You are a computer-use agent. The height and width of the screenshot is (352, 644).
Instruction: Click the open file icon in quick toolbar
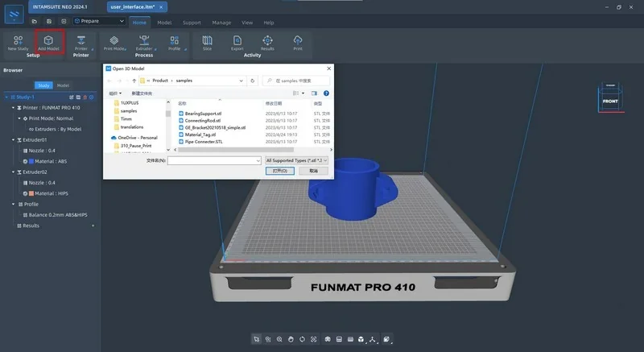[x=35, y=21]
